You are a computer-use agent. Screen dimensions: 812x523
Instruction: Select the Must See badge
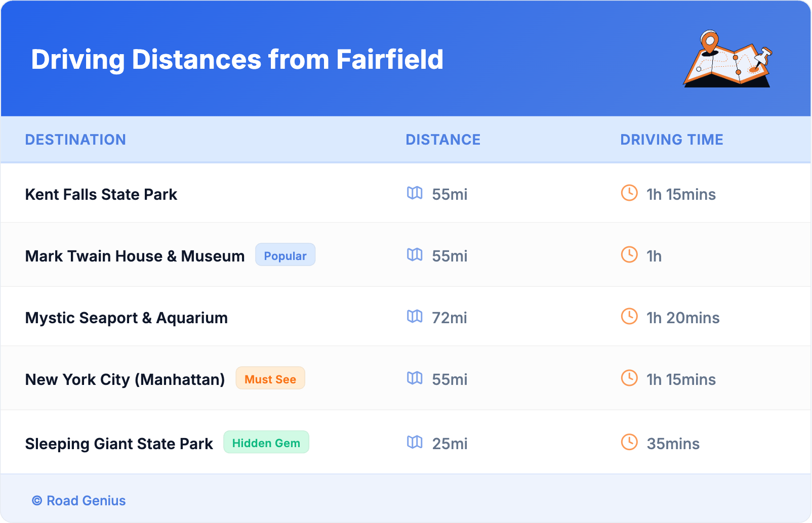270,378
